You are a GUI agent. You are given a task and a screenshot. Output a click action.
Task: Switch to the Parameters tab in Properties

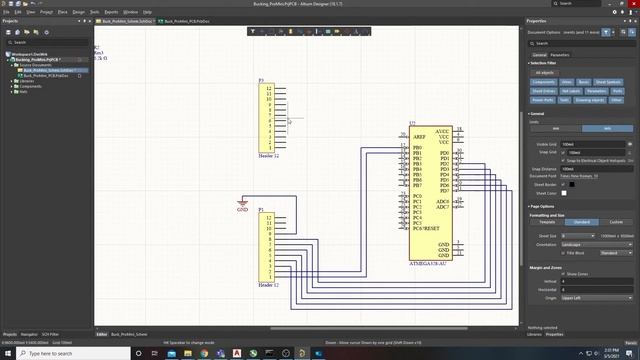560,55
